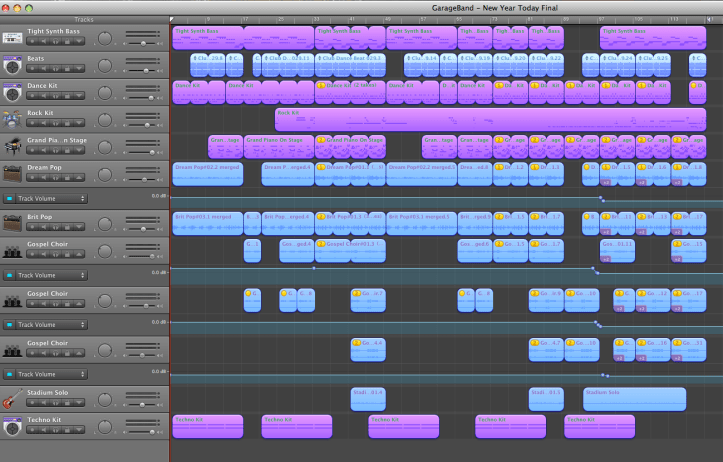Click the headphones solo icon on Brit Pop track
Screen dimensions: 723x462
point(56,227)
